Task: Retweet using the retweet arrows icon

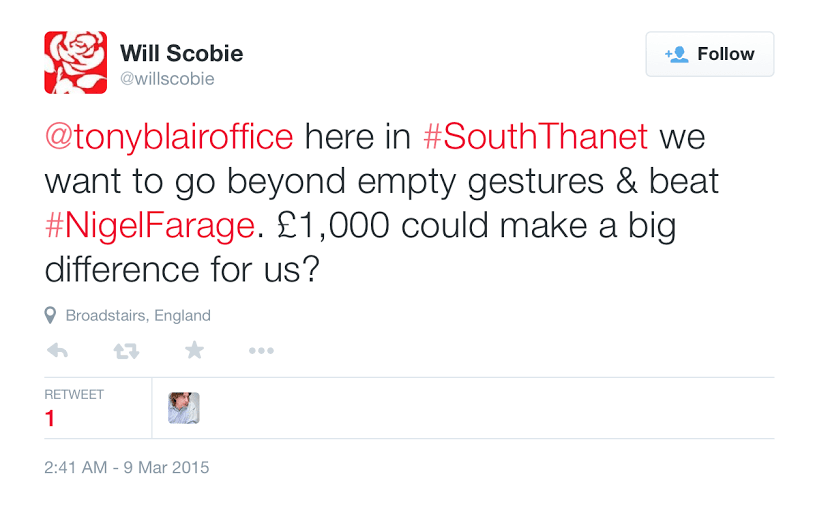Action: coord(126,351)
